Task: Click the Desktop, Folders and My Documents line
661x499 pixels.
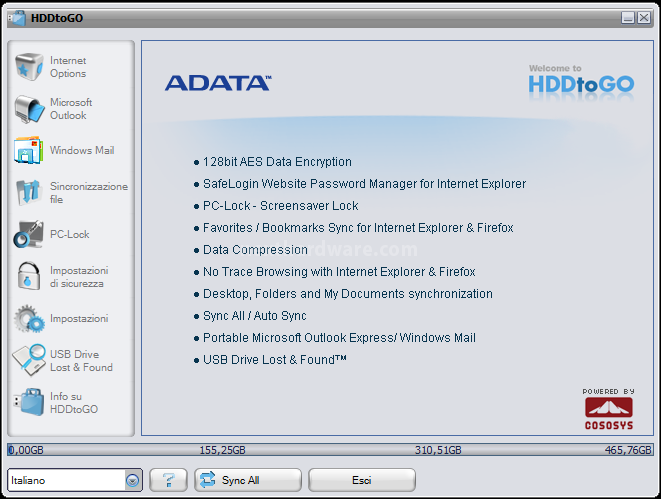Action: 347,294
